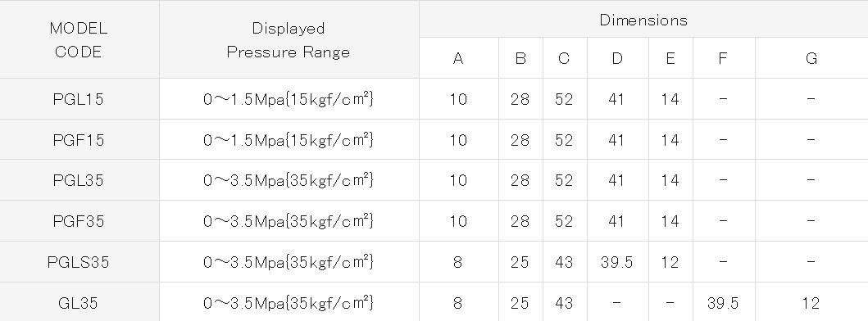Select the PGL15 model code cell
868x321 pixels.
tap(79, 99)
